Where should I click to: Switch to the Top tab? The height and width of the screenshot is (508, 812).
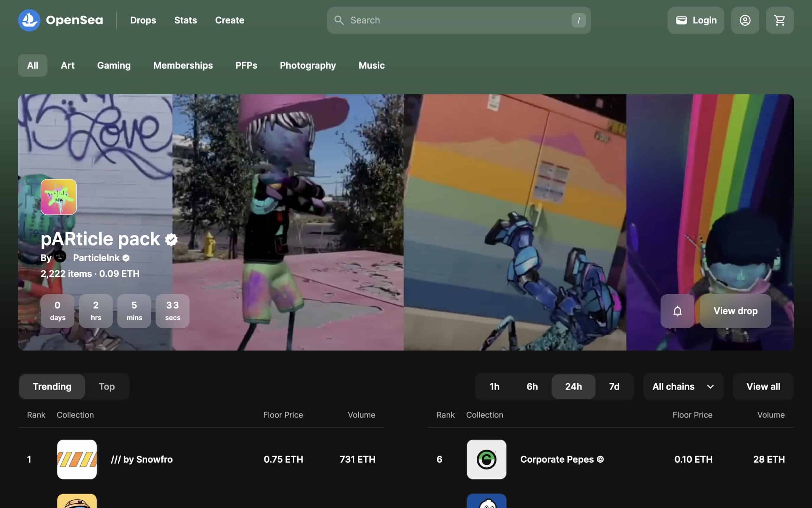tap(107, 386)
